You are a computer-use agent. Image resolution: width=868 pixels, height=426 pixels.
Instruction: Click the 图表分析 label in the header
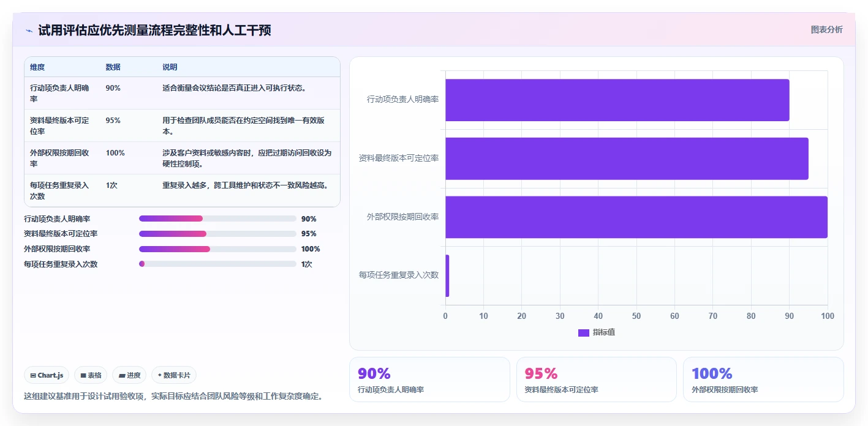tap(826, 29)
